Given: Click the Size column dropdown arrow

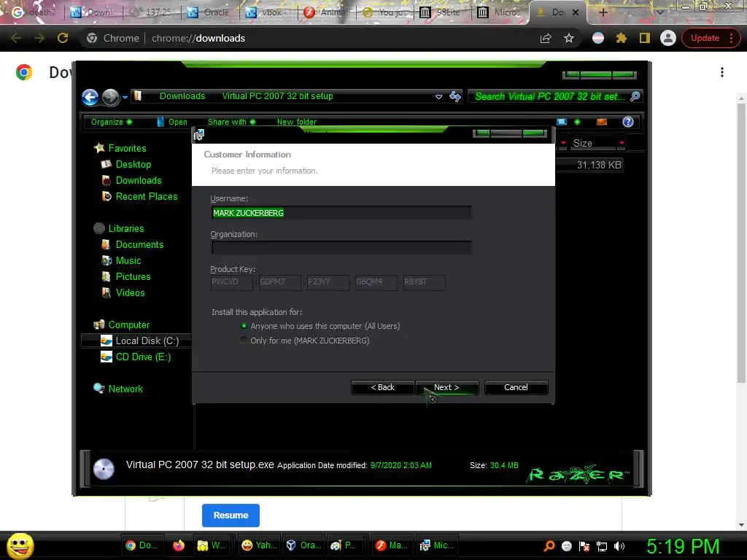Looking at the screenshot, I should pyautogui.click(x=622, y=143).
